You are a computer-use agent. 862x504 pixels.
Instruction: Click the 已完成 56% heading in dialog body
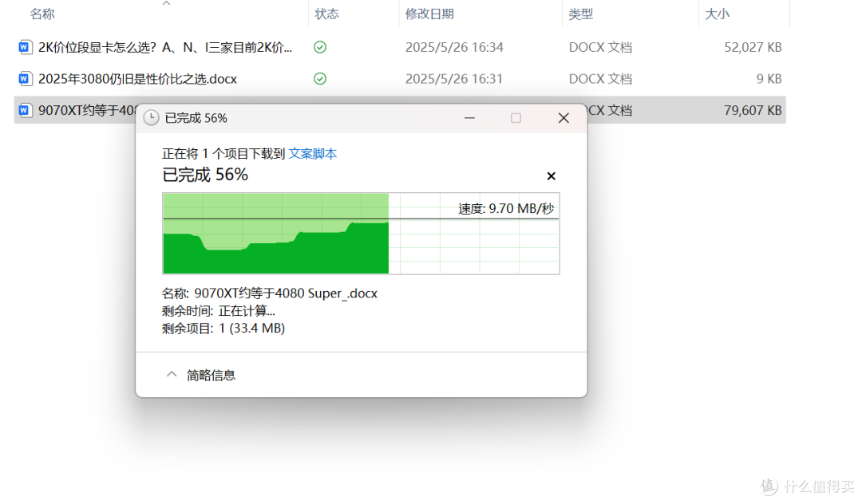pos(205,175)
